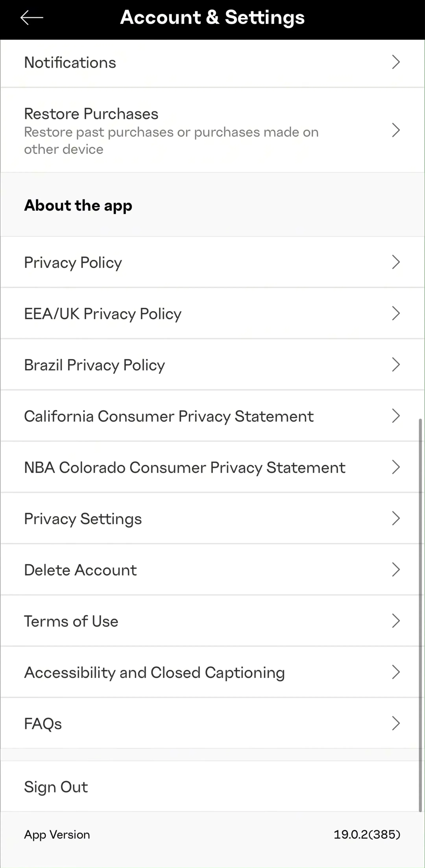Tap the back arrow in header
Screen dimensions: 425x868
(x=32, y=18)
